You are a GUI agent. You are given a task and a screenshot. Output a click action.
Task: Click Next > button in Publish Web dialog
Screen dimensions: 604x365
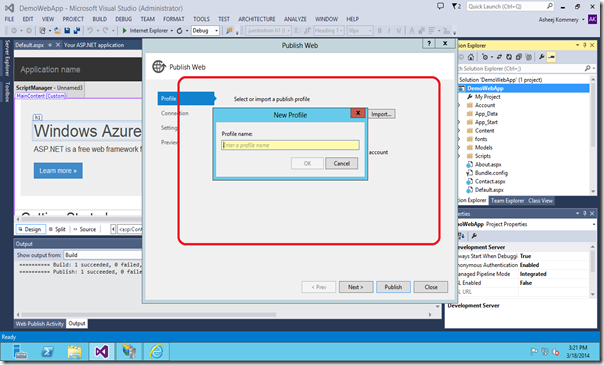tap(356, 287)
